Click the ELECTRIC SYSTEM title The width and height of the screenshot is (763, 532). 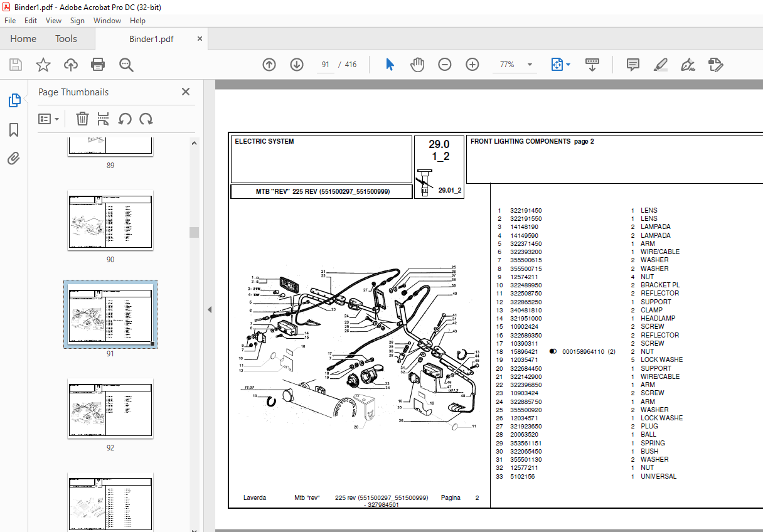tap(264, 141)
